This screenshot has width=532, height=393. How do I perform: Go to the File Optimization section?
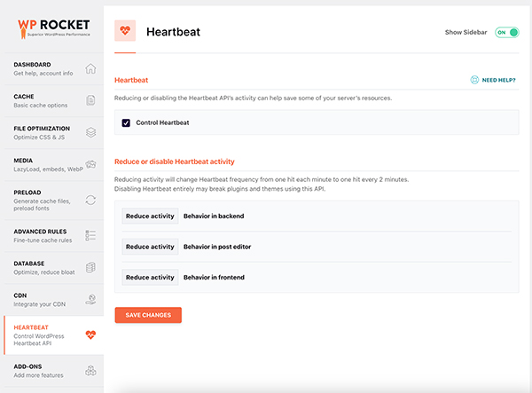pos(43,133)
